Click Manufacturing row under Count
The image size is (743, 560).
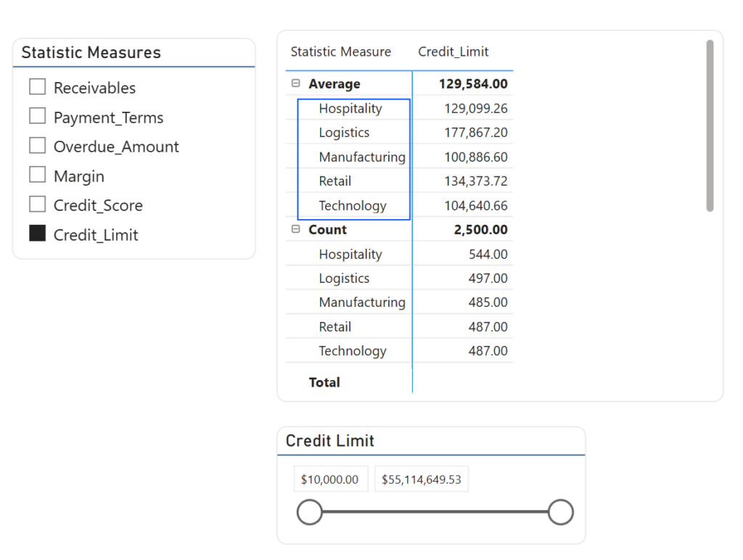362,302
